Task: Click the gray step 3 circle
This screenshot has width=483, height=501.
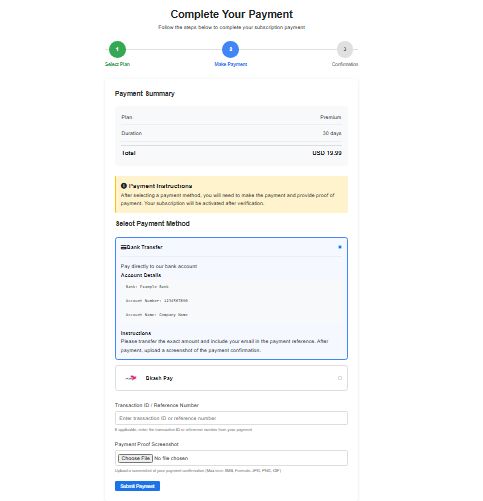Action: (345, 49)
